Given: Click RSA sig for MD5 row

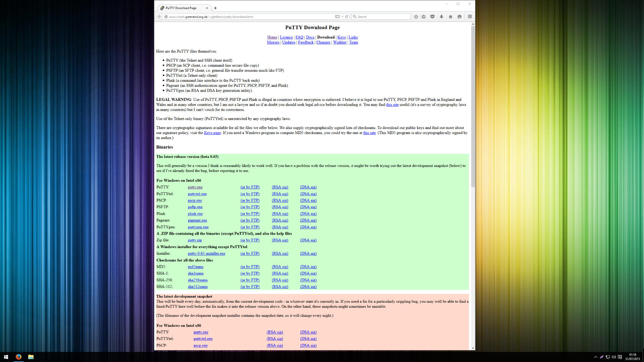Looking at the screenshot, I should (x=280, y=267).
